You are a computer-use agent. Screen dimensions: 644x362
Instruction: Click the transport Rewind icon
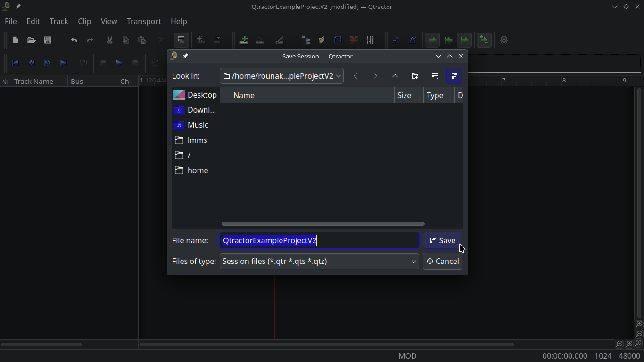coord(32,63)
